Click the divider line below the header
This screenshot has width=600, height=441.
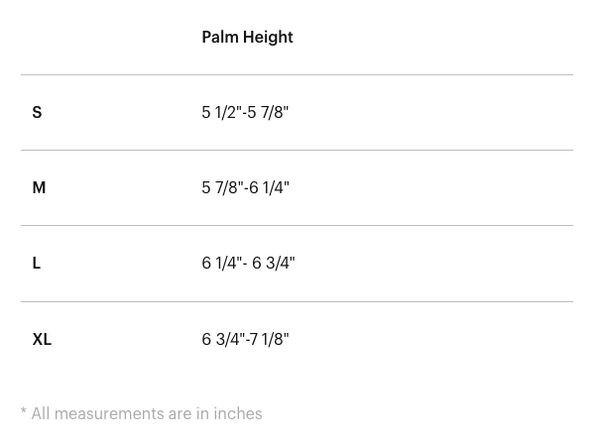coord(297,75)
